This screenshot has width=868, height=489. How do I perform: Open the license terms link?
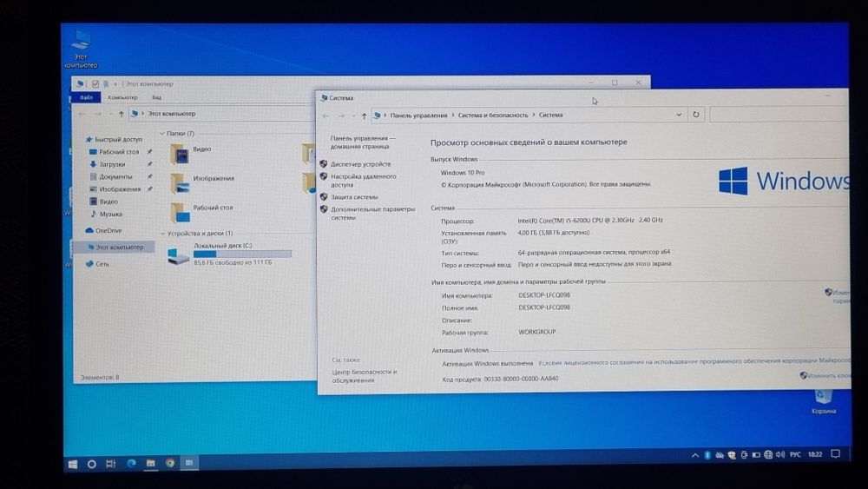(x=693, y=361)
